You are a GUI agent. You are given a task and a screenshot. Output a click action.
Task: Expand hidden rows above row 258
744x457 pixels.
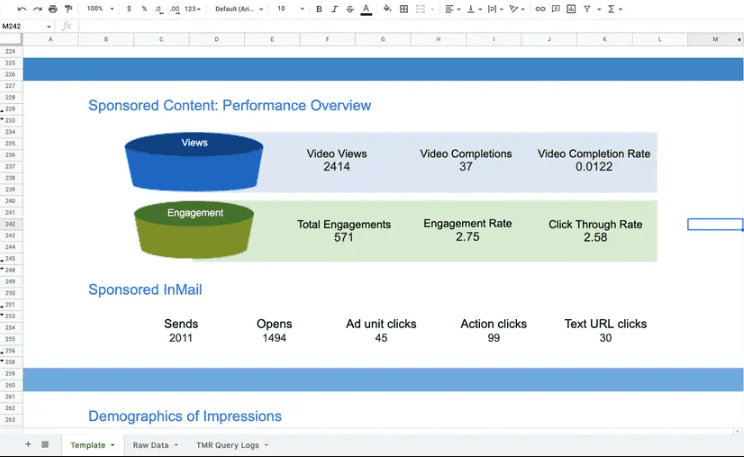click(x=2, y=361)
